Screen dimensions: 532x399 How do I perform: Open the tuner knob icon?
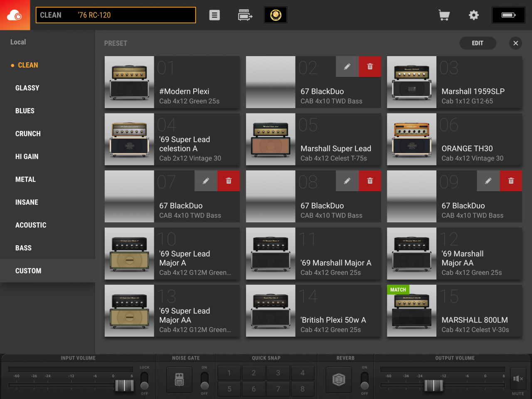(x=276, y=15)
